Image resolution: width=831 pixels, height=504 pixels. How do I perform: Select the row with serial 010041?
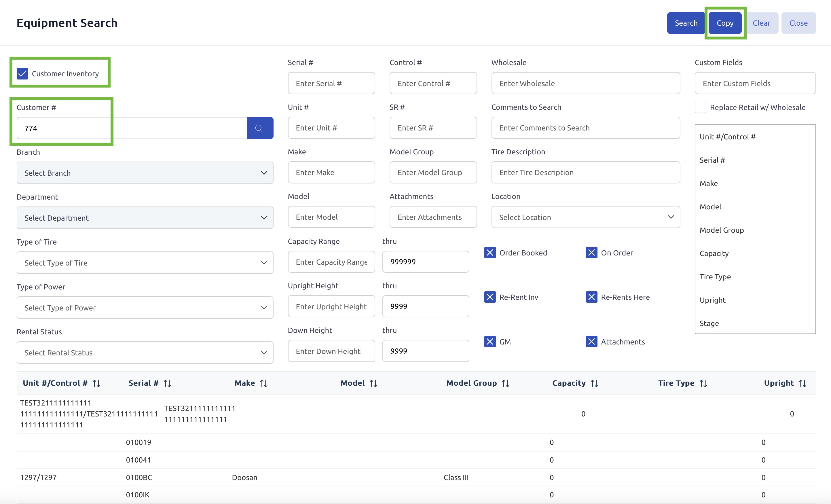(416, 460)
